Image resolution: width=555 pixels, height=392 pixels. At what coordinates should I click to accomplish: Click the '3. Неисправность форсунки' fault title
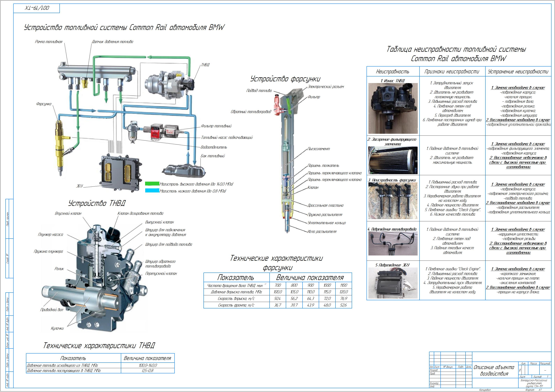[392, 180]
